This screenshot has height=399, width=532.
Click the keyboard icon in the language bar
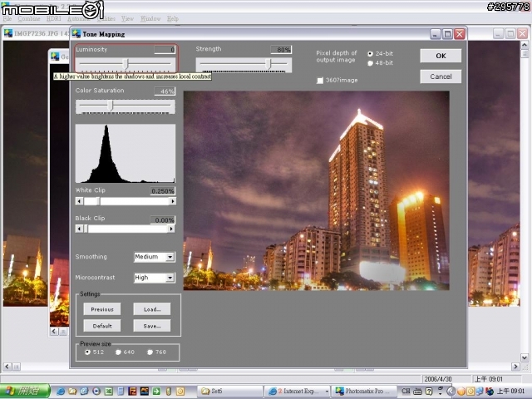417,392
